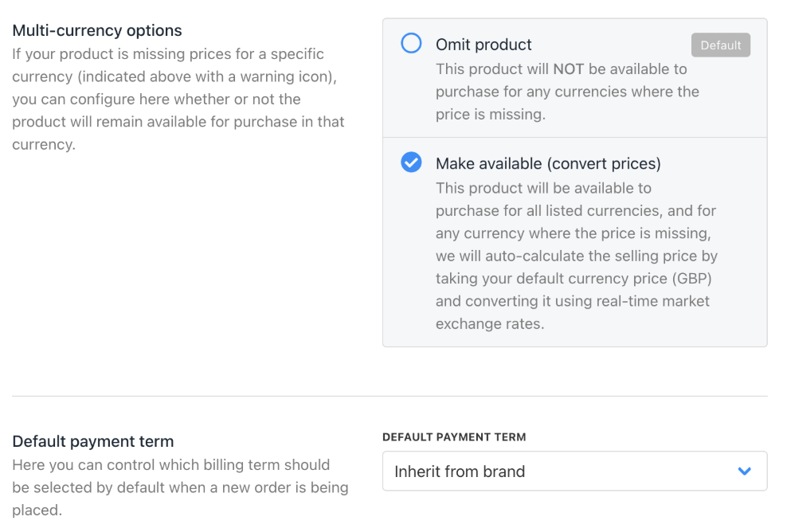Click the divider line above Default payment term
The height and width of the screenshot is (532, 787).
[390, 396]
